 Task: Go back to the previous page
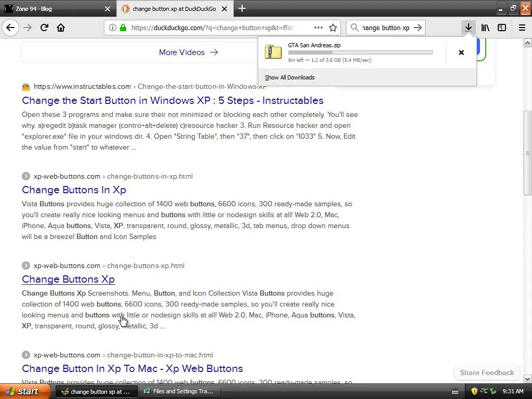tap(10, 28)
